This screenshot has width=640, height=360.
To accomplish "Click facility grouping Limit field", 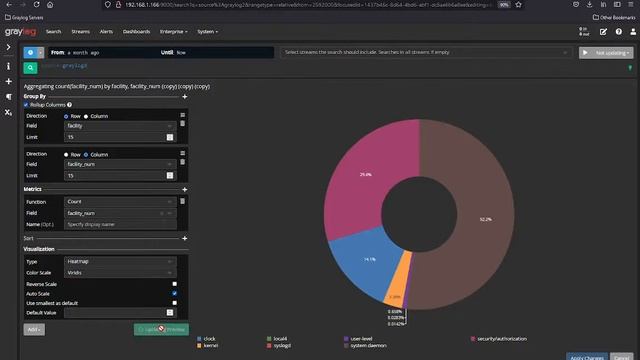I will point(120,137).
